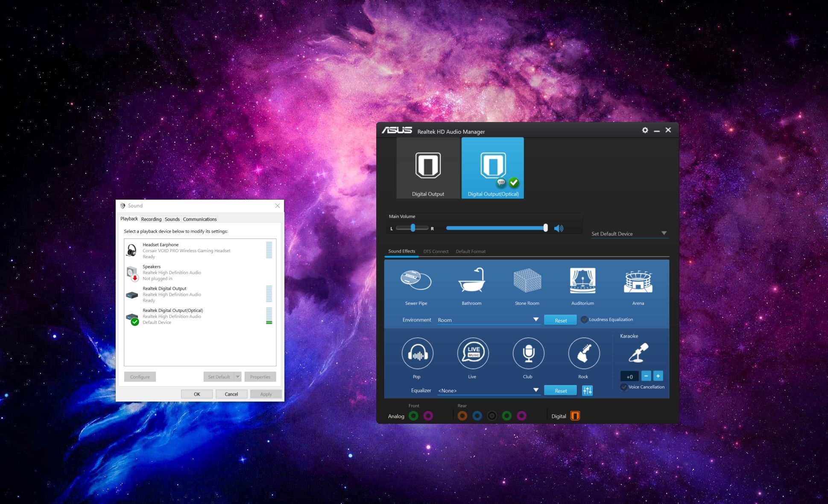Select the Stone Room environment effect

pyautogui.click(x=527, y=281)
